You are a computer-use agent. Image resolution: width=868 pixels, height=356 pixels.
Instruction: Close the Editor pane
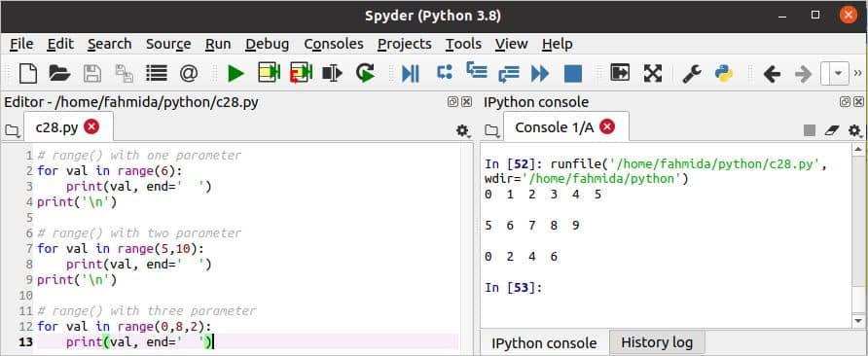click(x=467, y=102)
